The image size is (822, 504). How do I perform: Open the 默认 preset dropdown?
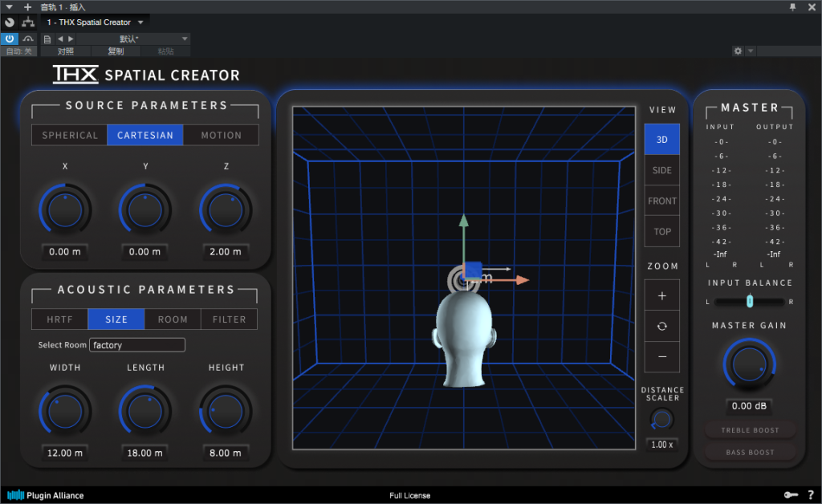(x=133, y=39)
